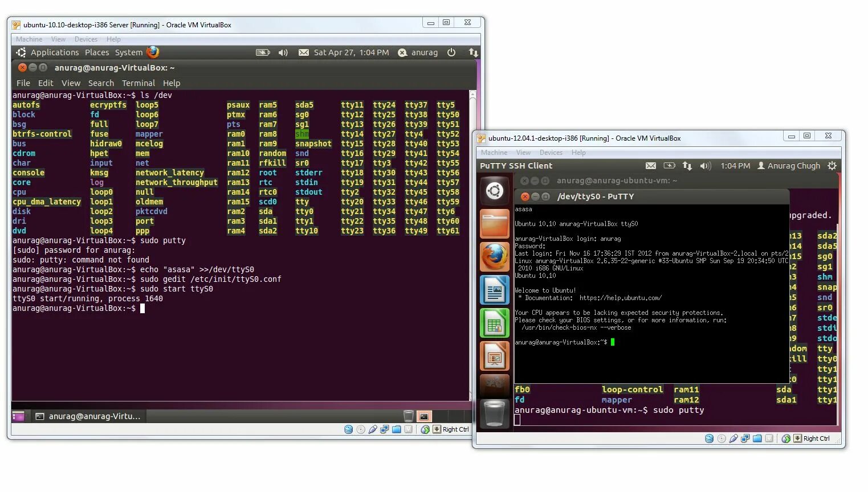Open File menu of anurag-VirtualBox terminal

(23, 83)
